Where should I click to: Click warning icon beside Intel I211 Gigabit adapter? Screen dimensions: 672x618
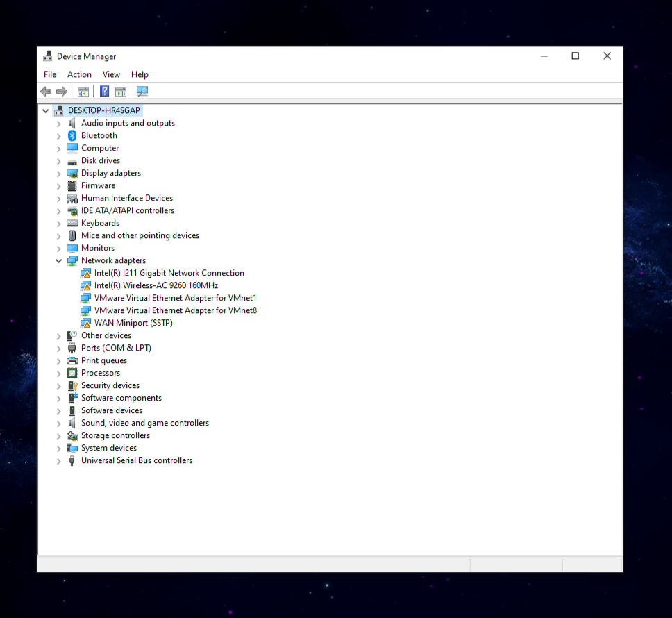click(85, 273)
